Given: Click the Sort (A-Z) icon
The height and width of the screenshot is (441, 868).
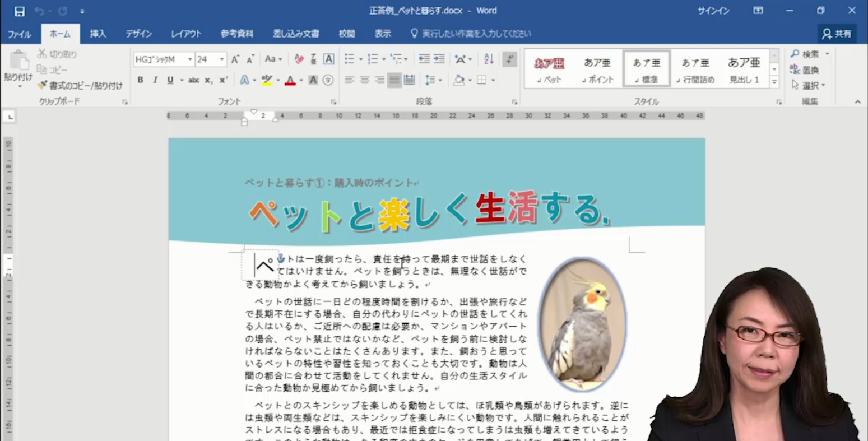Looking at the screenshot, I should tap(489, 59).
